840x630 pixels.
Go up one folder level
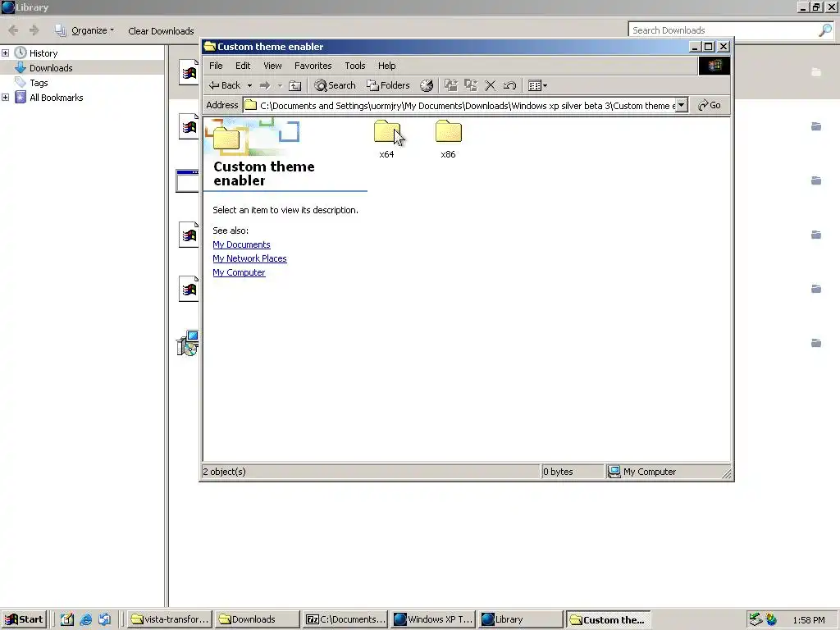[x=295, y=85]
